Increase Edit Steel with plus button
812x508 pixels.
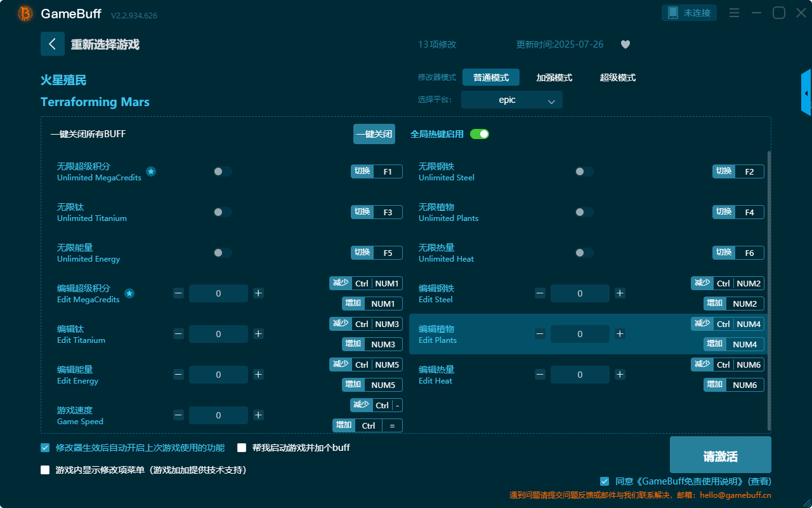click(x=620, y=293)
